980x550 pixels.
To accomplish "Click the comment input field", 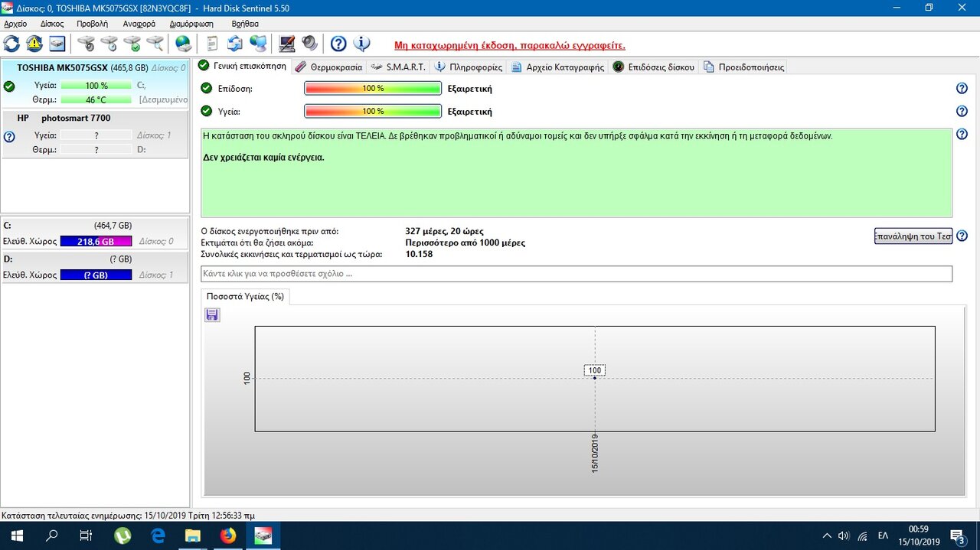I will point(577,274).
